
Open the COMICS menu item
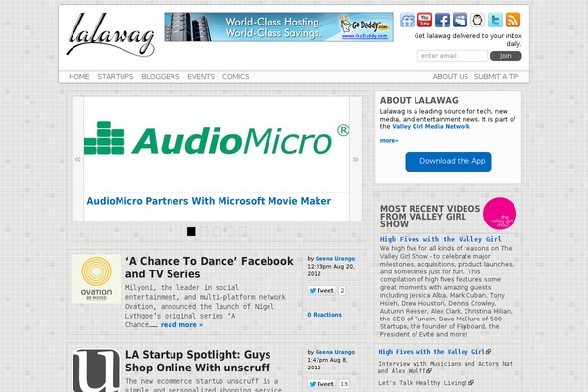236,76
